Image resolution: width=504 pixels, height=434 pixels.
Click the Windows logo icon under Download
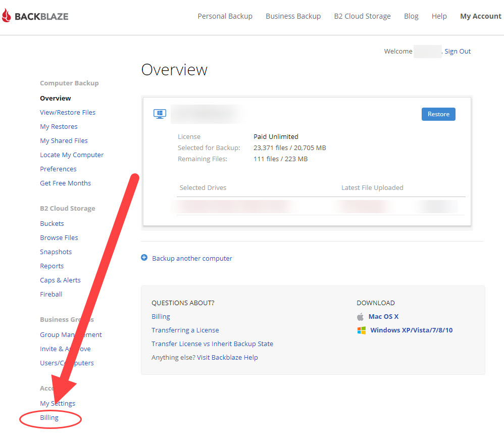tap(362, 330)
